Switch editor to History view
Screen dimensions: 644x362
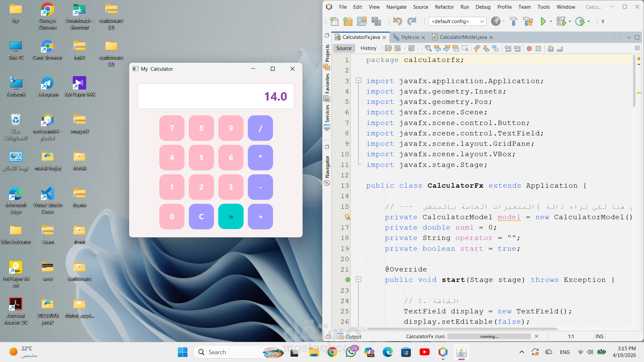tap(368, 48)
